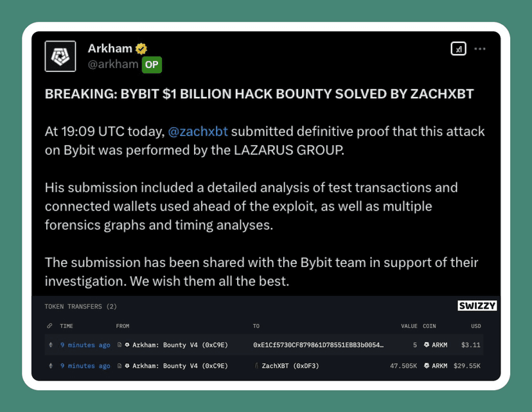This screenshot has height=412, width=532.
Task: Open the @zachxbt mention link
Action: (198, 132)
